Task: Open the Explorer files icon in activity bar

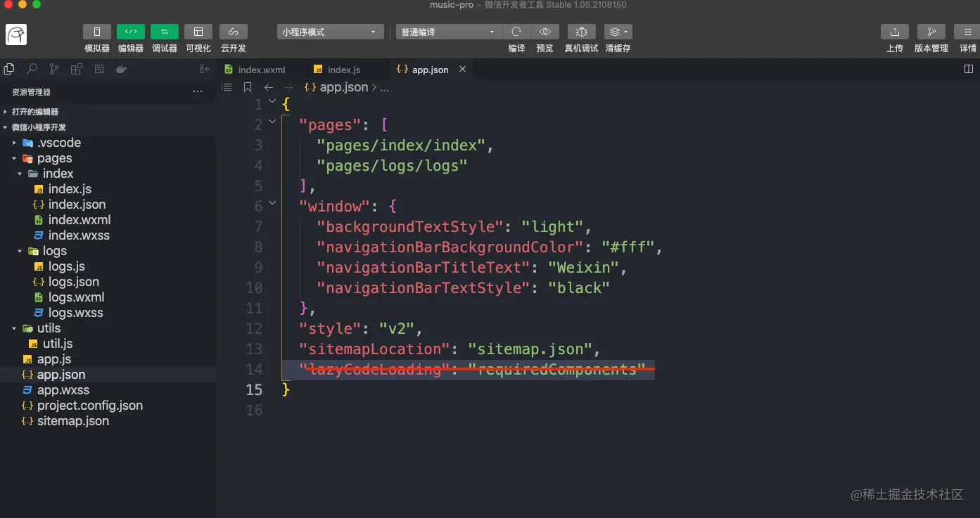Action: [x=9, y=69]
